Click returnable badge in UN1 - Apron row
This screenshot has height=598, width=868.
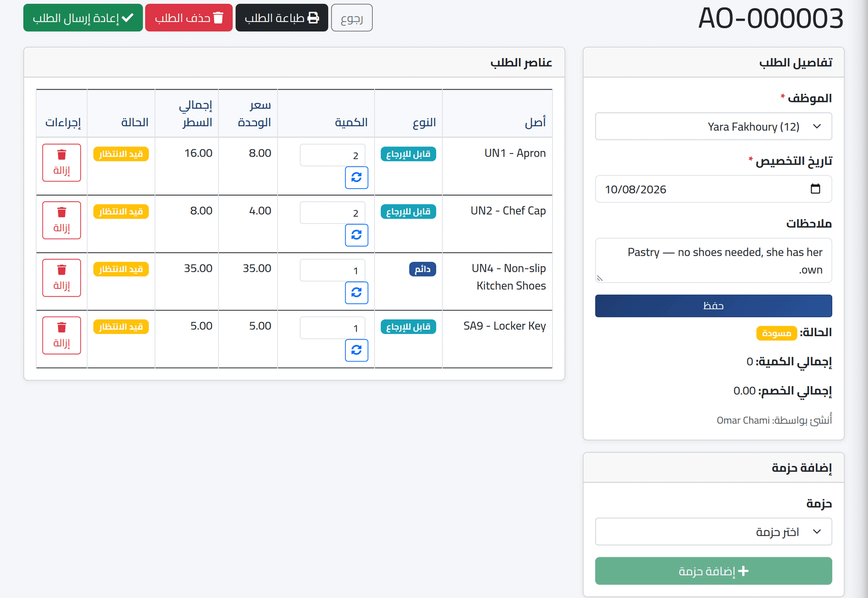[x=409, y=154]
